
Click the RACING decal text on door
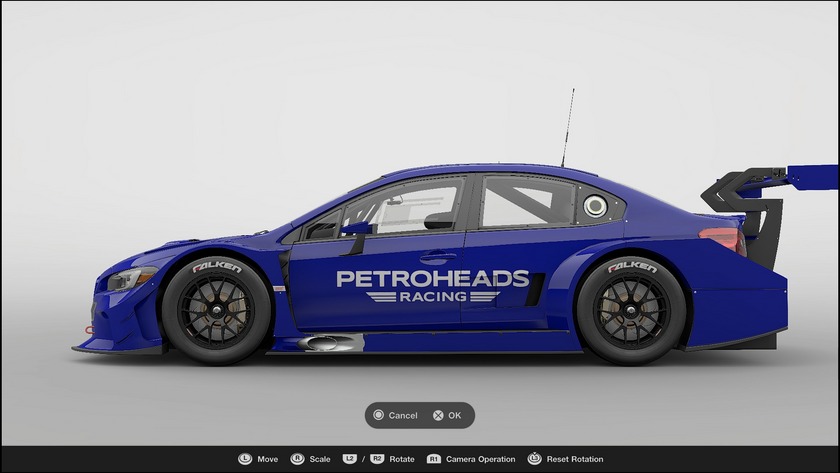coord(433,296)
